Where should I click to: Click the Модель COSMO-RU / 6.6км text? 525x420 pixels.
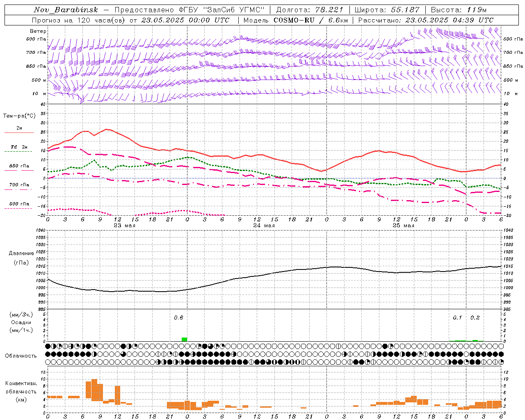pos(295,20)
